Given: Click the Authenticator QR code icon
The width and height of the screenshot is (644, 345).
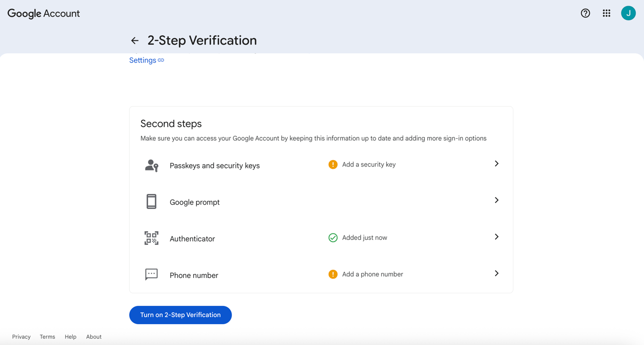Looking at the screenshot, I should (151, 238).
